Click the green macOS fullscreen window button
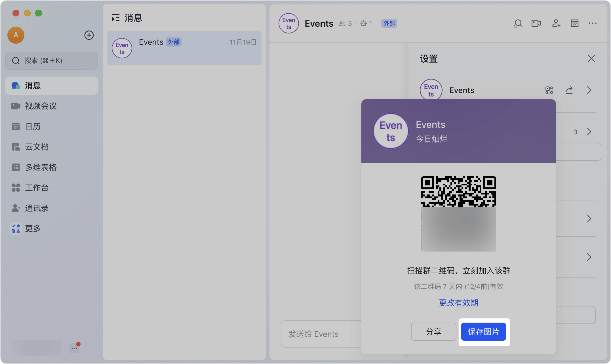The image size is (611, 364). click(39, 13)
